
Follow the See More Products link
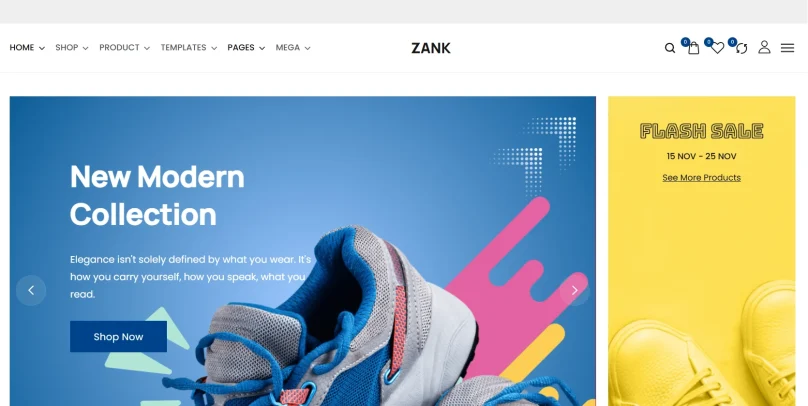tap(701, 178)
